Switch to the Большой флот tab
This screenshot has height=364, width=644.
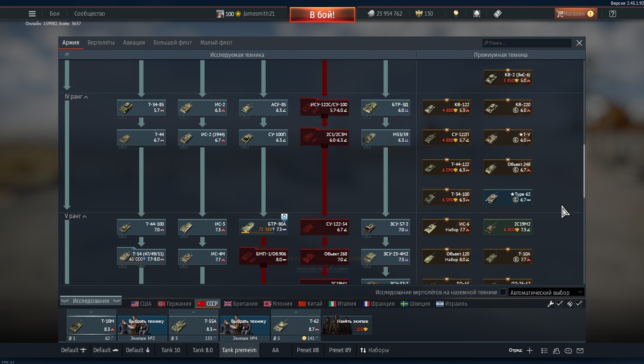point(172,43)
